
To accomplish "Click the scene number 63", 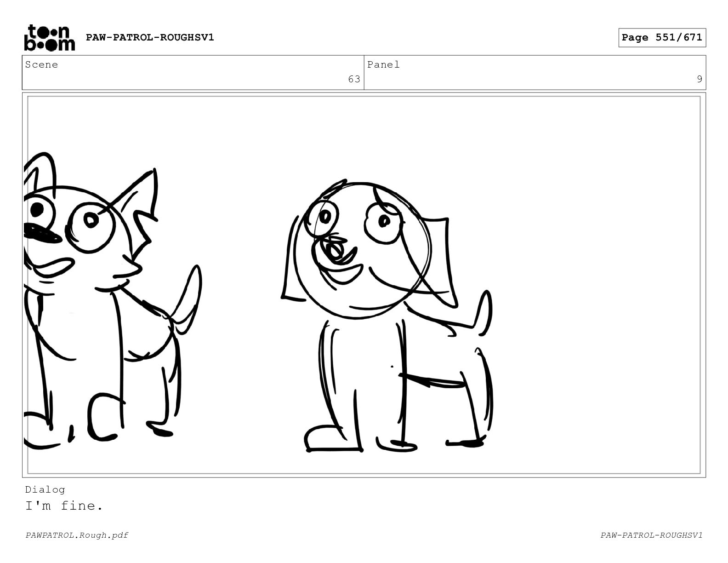I will (x=354, y=79).
